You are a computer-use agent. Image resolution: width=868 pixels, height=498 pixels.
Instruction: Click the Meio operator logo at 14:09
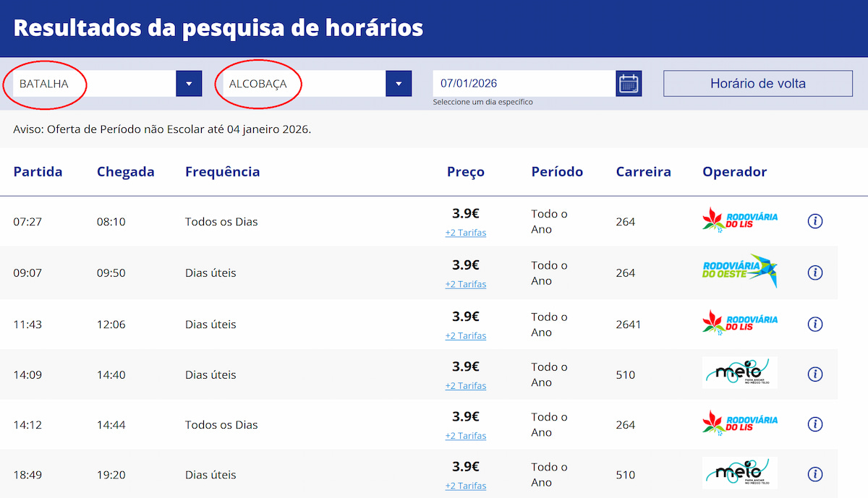point(739,373)
